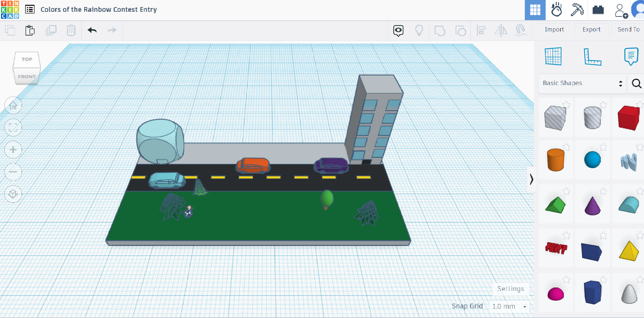Screen dimensions: 644x318
Task: Click the Import button
Action: tap(554, 29)
